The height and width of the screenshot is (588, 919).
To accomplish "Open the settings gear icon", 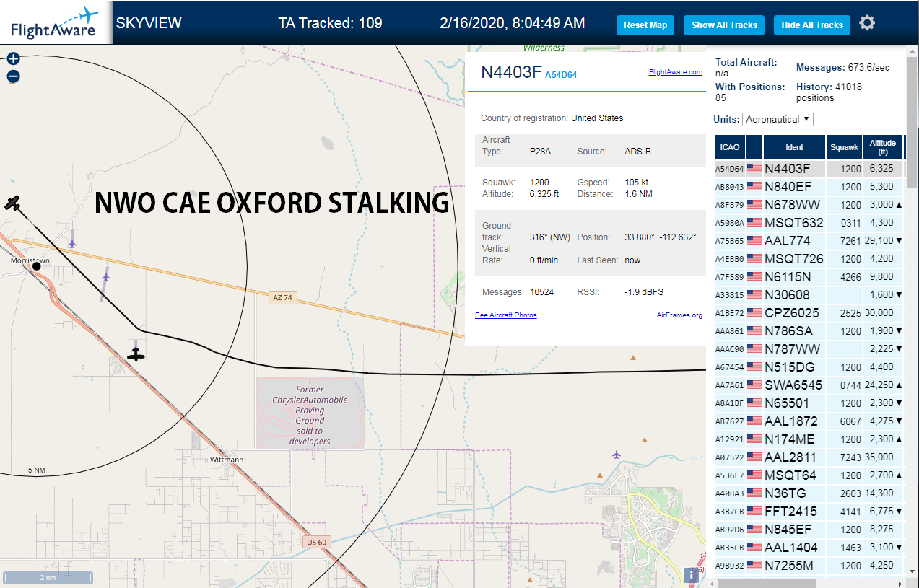I will [x=867, y=23].
